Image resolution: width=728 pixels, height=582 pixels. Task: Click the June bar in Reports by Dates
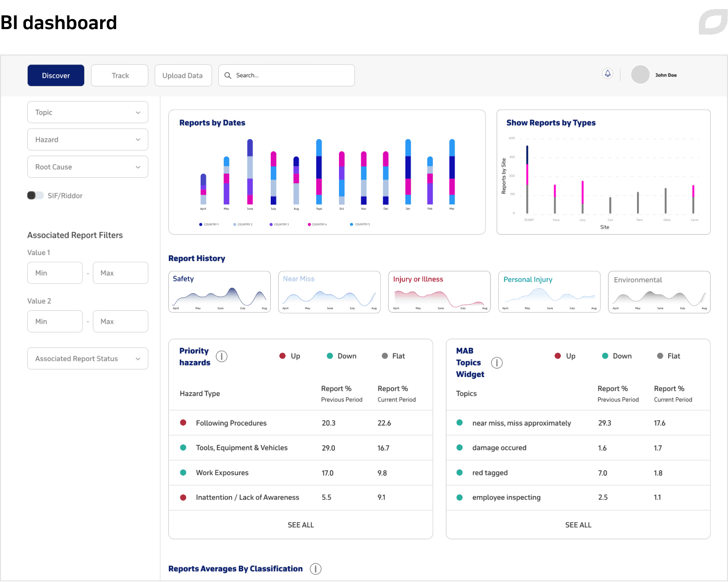pyautogui.click(x=250, y=172)
